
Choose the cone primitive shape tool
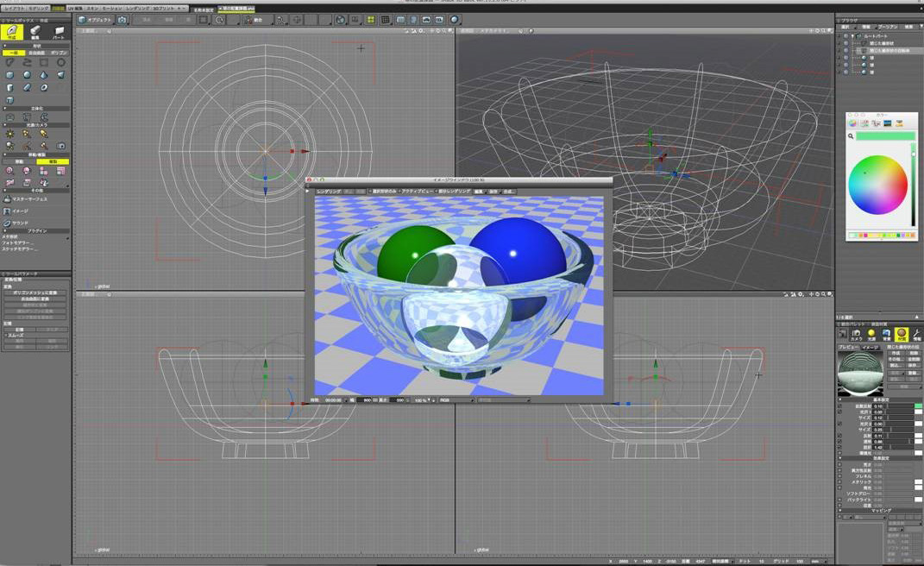(x=44, y=75)
